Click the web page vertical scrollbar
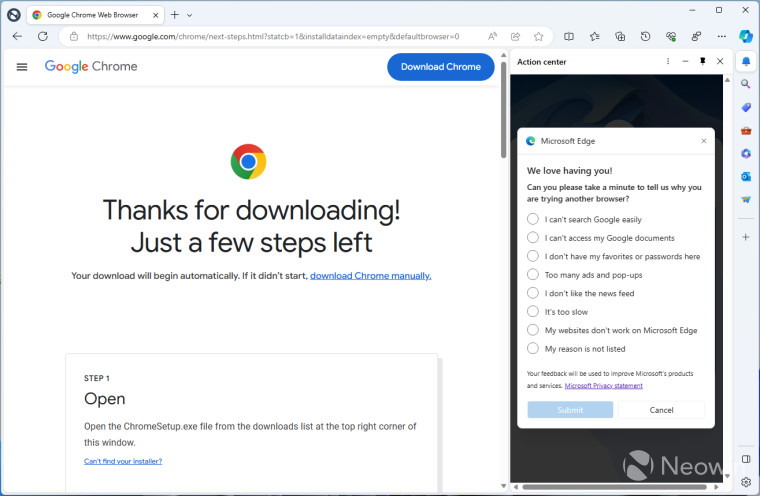This screenshot has width=760, height=496. pyautogui.click(x=502, y=120)
